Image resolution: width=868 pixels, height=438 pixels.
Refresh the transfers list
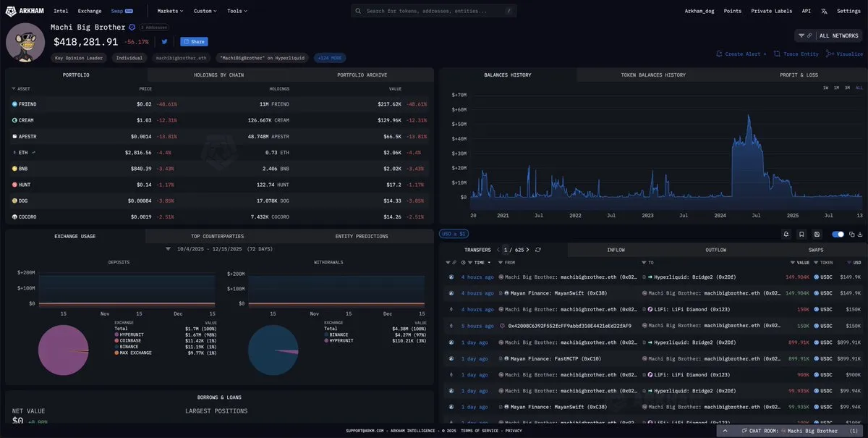(x=537, y=250)
